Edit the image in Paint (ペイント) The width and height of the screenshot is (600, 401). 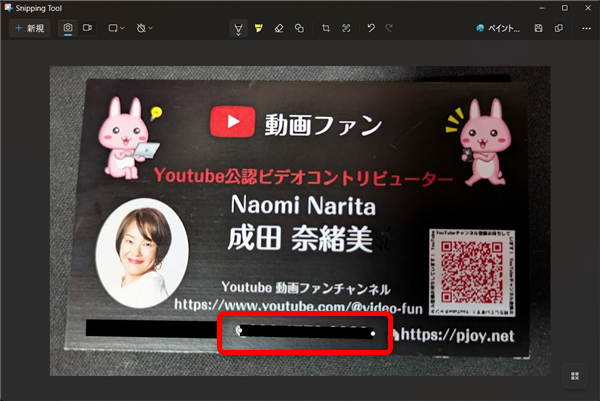tap(498, 28)
